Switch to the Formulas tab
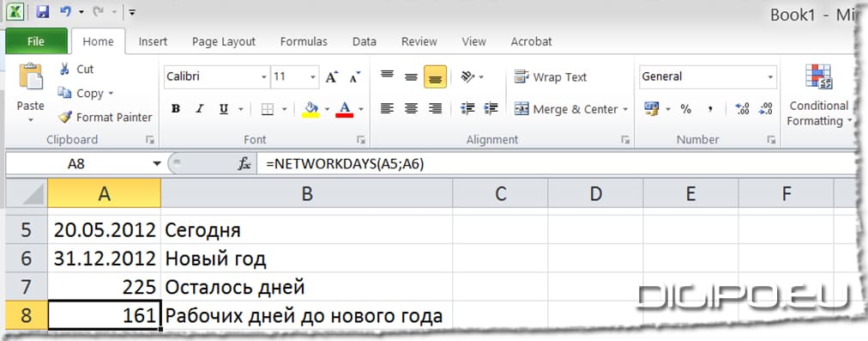This screenshot has height=341, width=868. pos(304,41)
